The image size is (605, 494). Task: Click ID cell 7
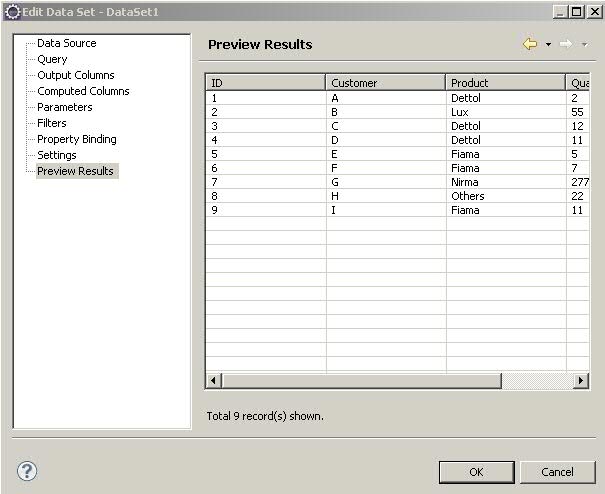[x=265, y=182]
